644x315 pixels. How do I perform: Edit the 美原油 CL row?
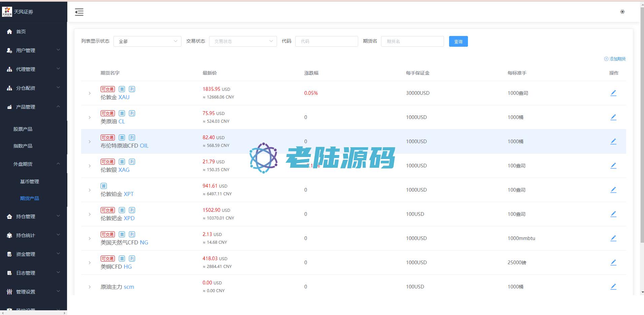[613, 117]
